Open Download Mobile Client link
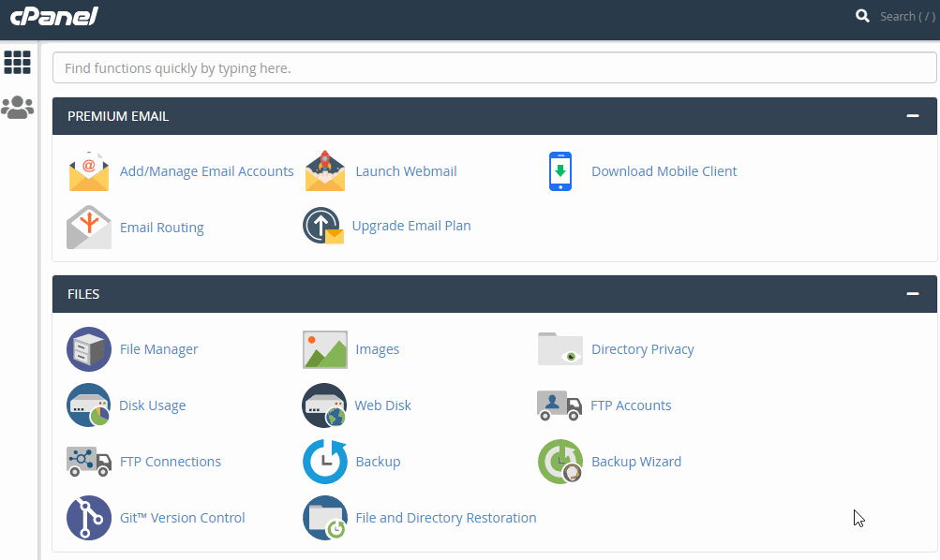940x560 pixels. (x=664, y=171)
